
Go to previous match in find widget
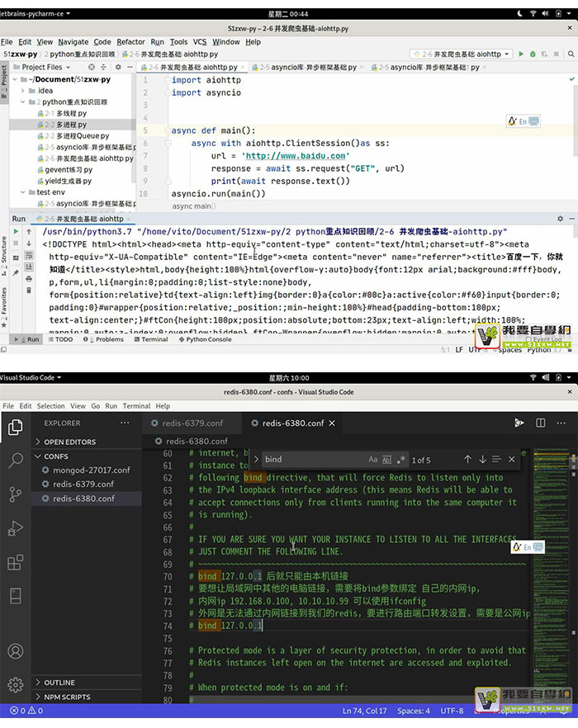[467, 459]
